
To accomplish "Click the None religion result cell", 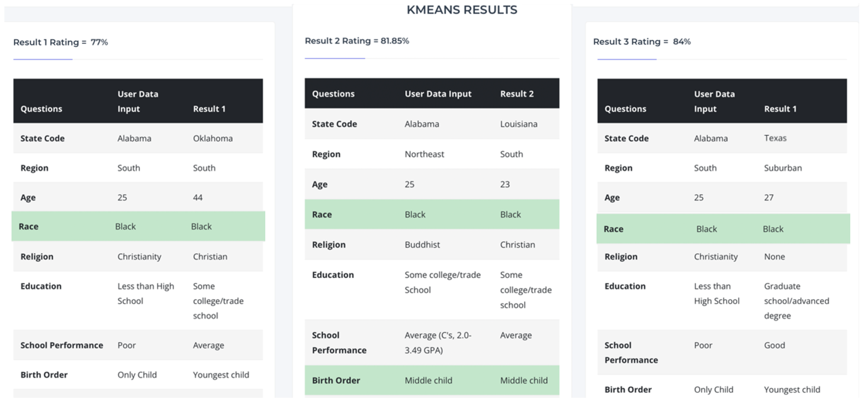I will pyautogui.click(x=774, y=256).
